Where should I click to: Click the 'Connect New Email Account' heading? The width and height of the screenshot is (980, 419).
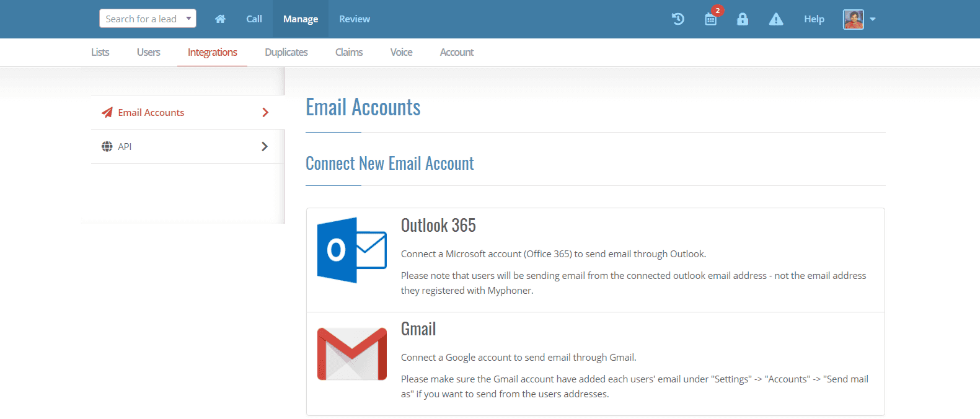coord(390,163)
